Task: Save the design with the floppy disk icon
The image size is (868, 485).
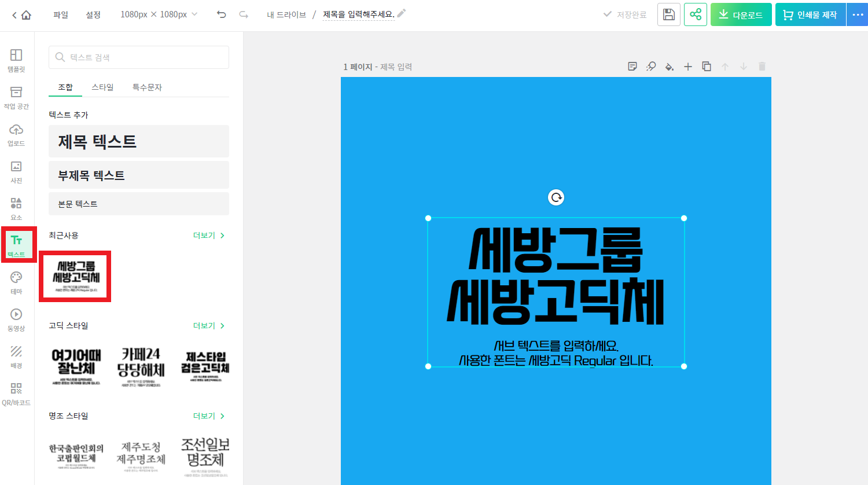Action: pyautogui.click(x=669, y=14)
